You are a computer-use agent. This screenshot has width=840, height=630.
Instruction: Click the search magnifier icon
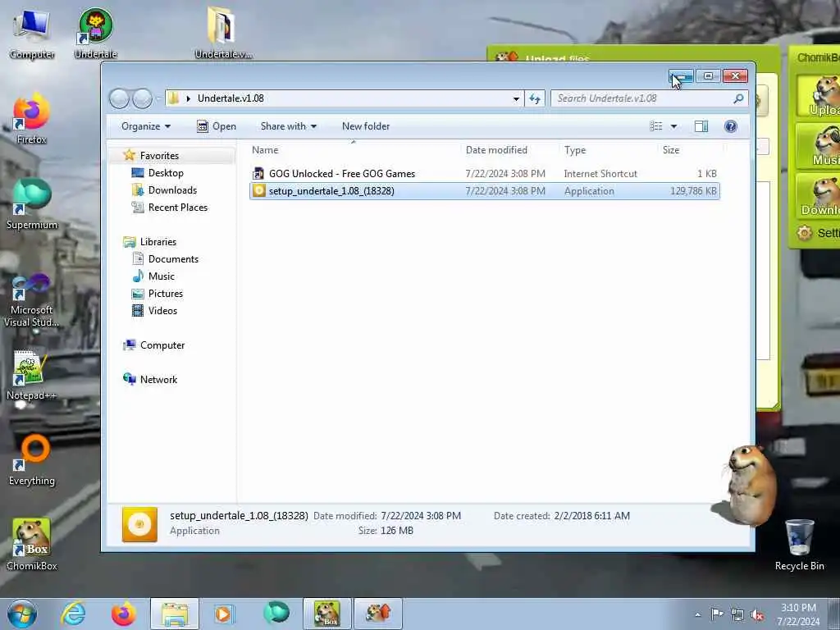tap(738, 98)
